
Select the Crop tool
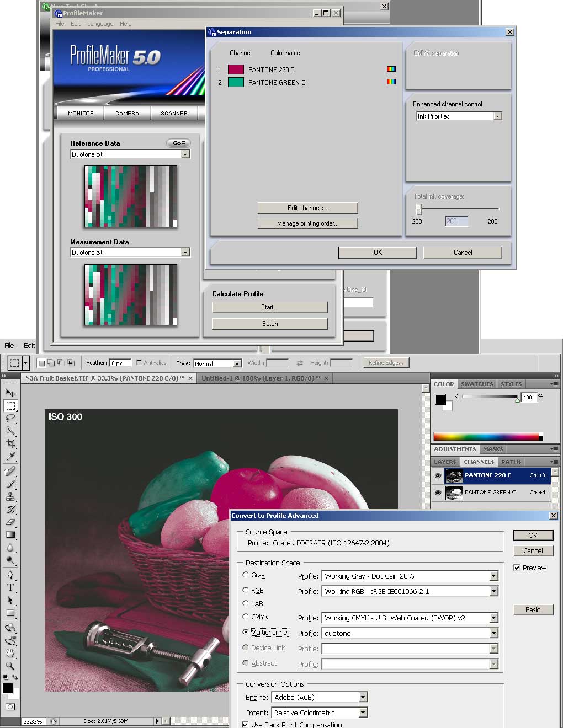click(10, 444)
